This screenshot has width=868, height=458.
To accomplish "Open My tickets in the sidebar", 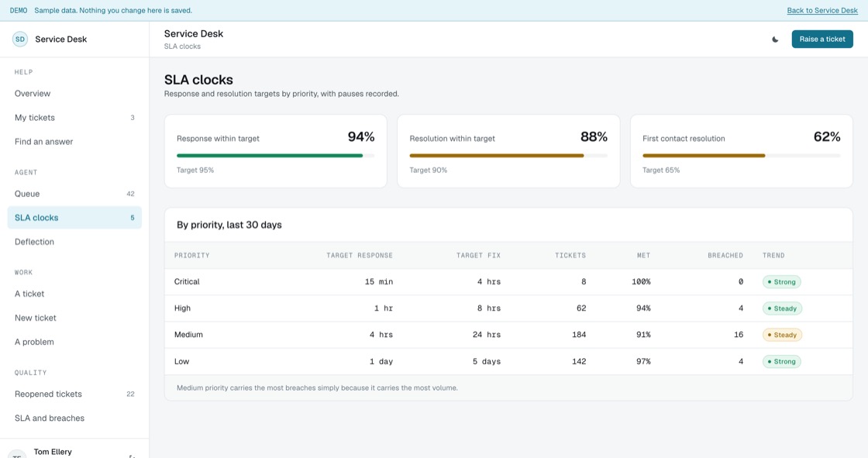I will [74, 118].
